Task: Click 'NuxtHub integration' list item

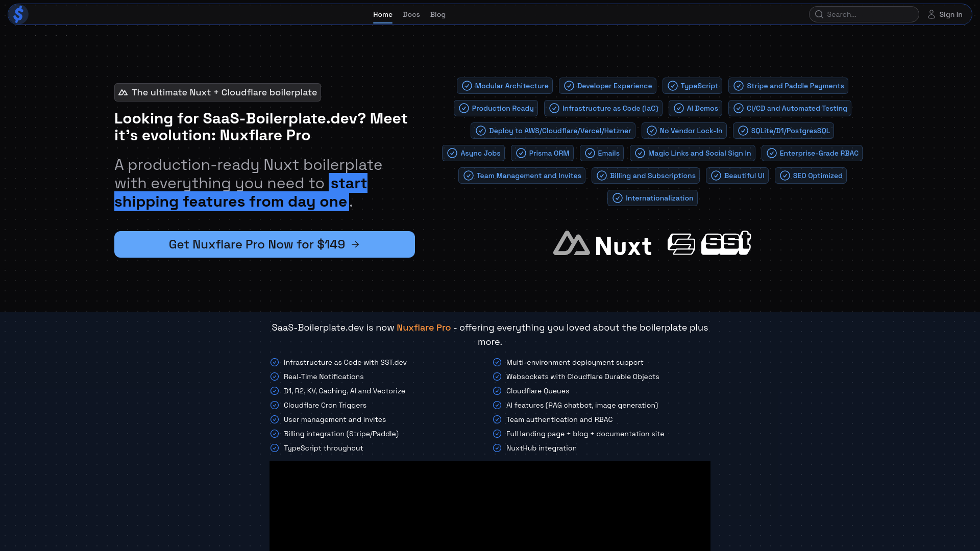Action: coord(542,448)
